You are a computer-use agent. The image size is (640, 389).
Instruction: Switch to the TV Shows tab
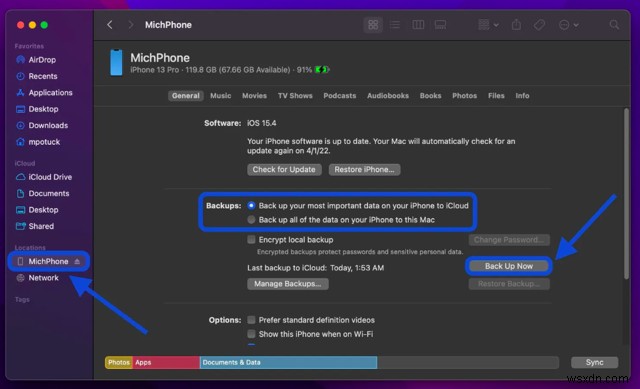click(295, 96)
